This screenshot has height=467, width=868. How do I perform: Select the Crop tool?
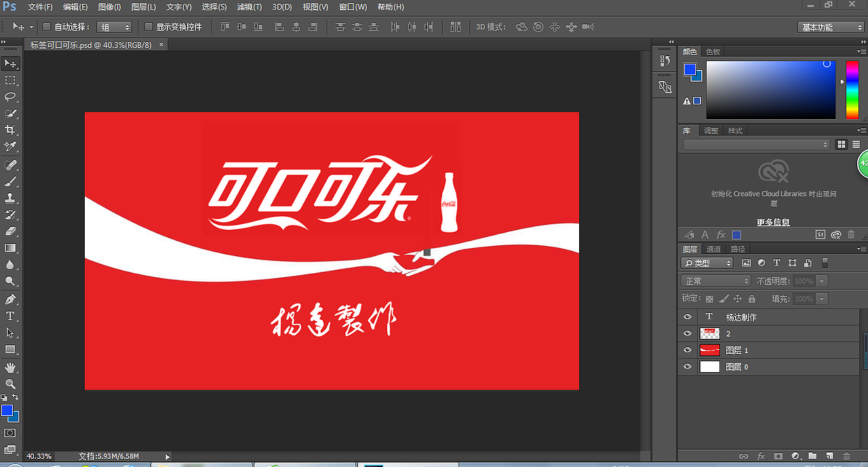click(x=10, y=129)
